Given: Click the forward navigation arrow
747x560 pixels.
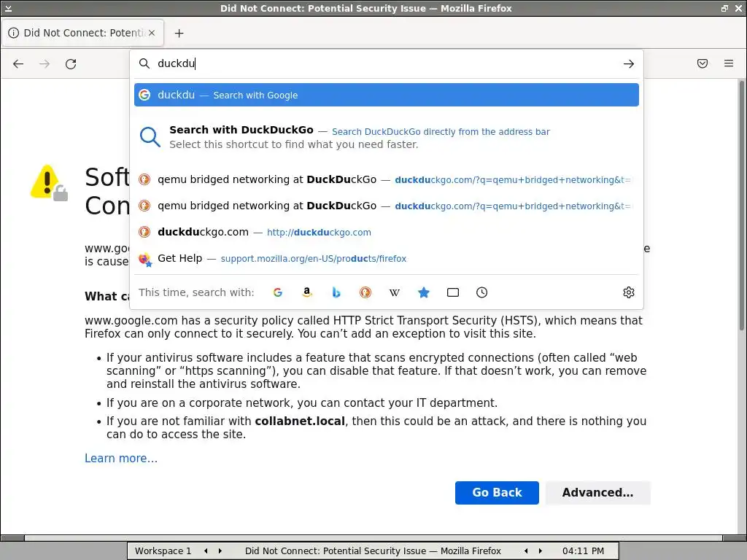Looking at the screenshot, I should 44,64.
